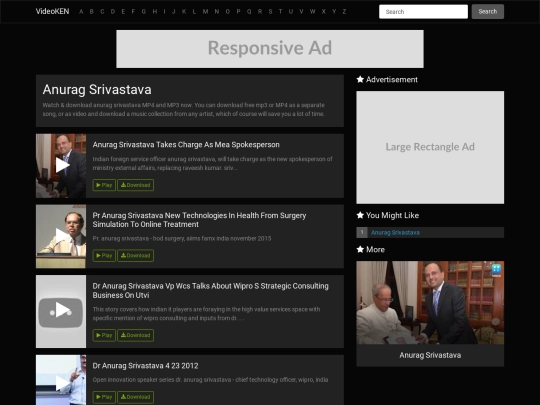540x405 pixels.
Task: Browse artists starting with letter B
Action: [x=92, y=12]
